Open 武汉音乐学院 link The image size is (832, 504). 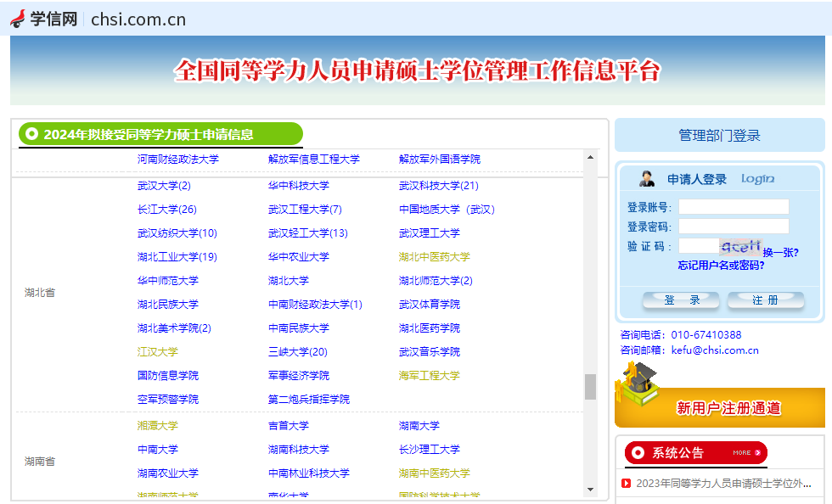coord(430,352)
